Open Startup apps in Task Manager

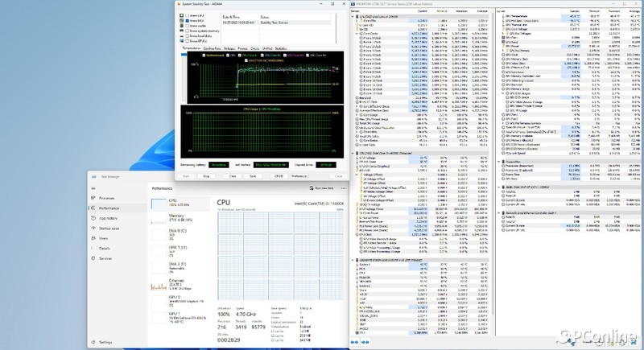(x=107, y=229)
